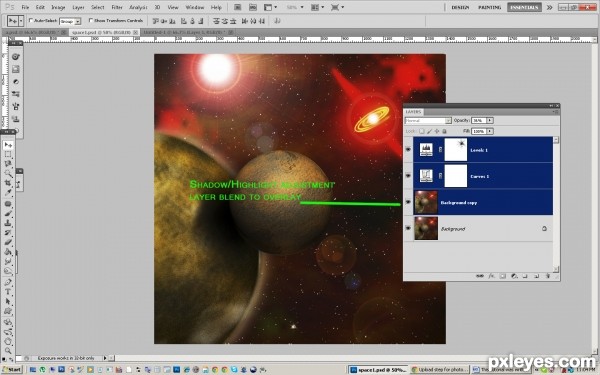The width and height of the screenshot is (600, 375).
Task: Open the layer blend mode dropdown
Action: pyautogui.click(x=428, y=121)
